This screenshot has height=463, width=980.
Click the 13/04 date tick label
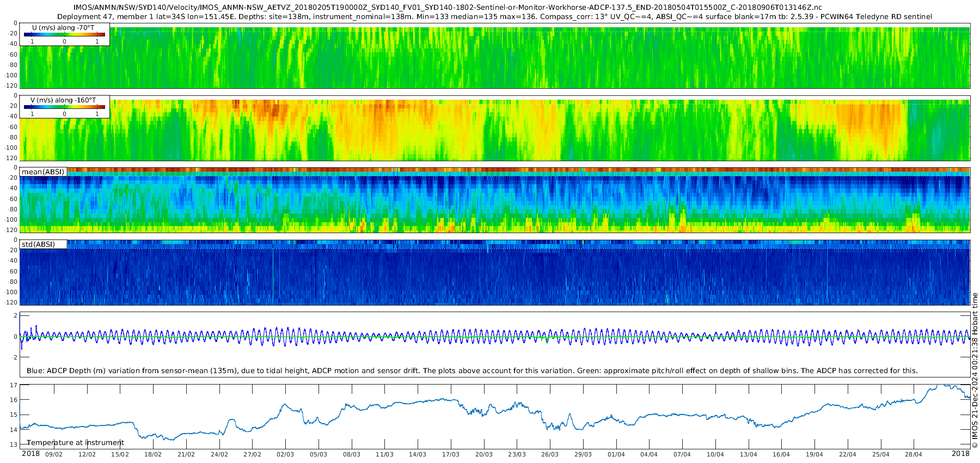tap(748, 454)
